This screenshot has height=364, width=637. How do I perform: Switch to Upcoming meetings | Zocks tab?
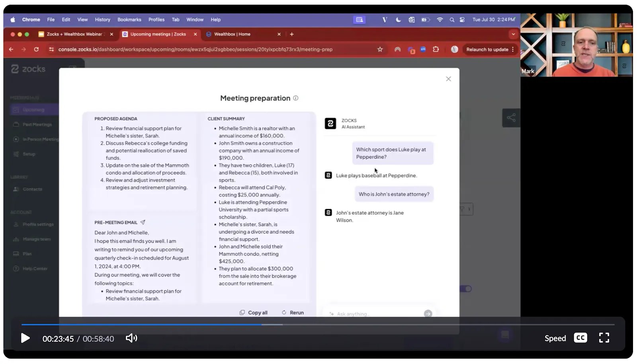[158, 34]
